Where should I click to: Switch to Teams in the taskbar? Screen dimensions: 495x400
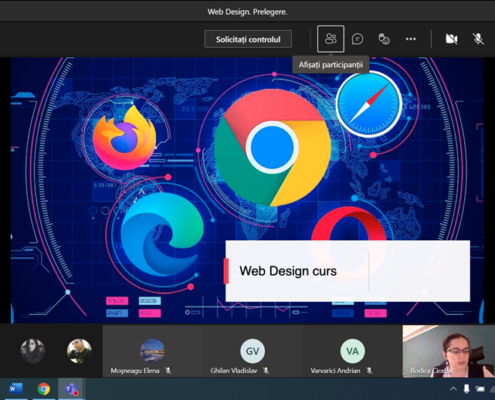[71, 389]
